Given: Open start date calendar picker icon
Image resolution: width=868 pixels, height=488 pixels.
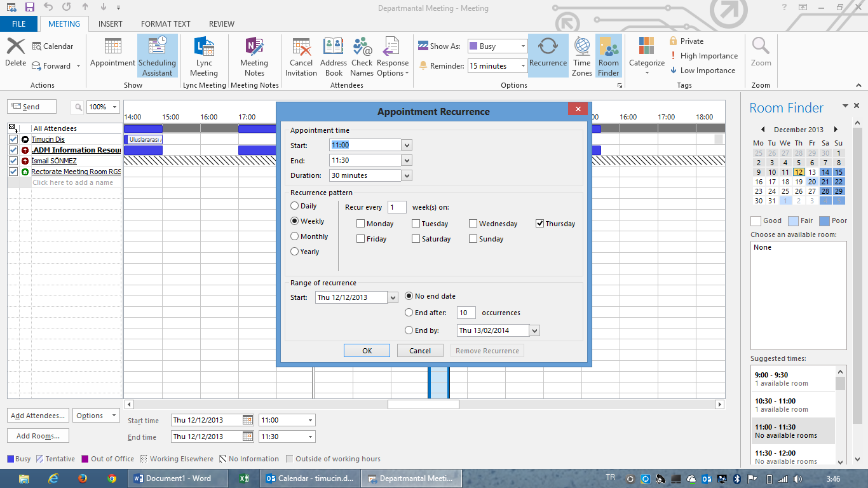Looking at the screenshot, I should tap(248, 420).
